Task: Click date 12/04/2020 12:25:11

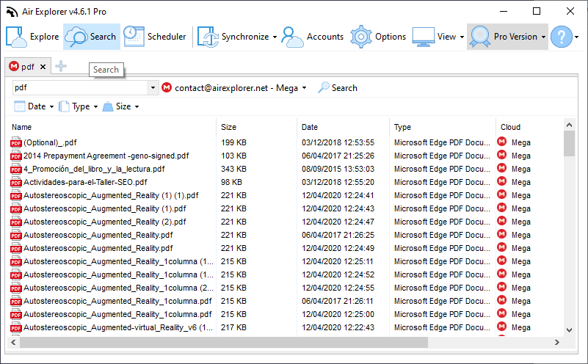Action: [x=338, y=261]
